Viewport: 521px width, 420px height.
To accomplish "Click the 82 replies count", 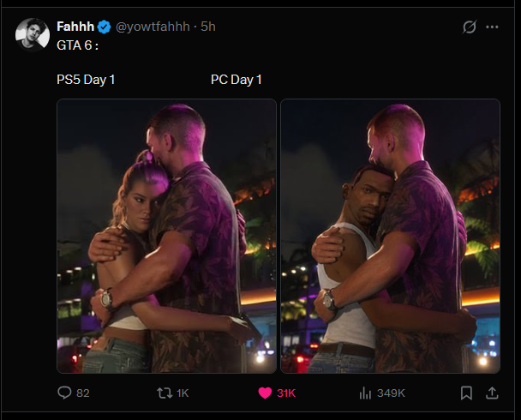I will point(83,393).
